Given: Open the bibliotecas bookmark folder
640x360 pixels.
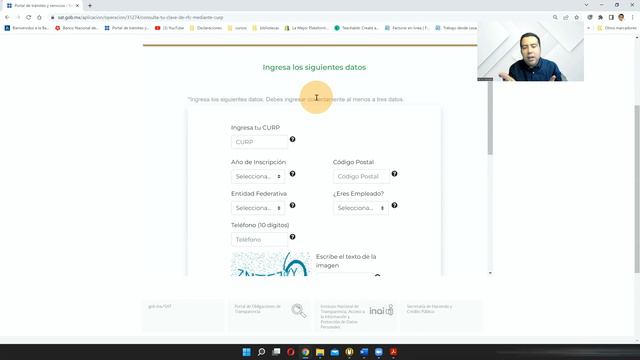Looking at the screenshot, I should click(266, 28).
